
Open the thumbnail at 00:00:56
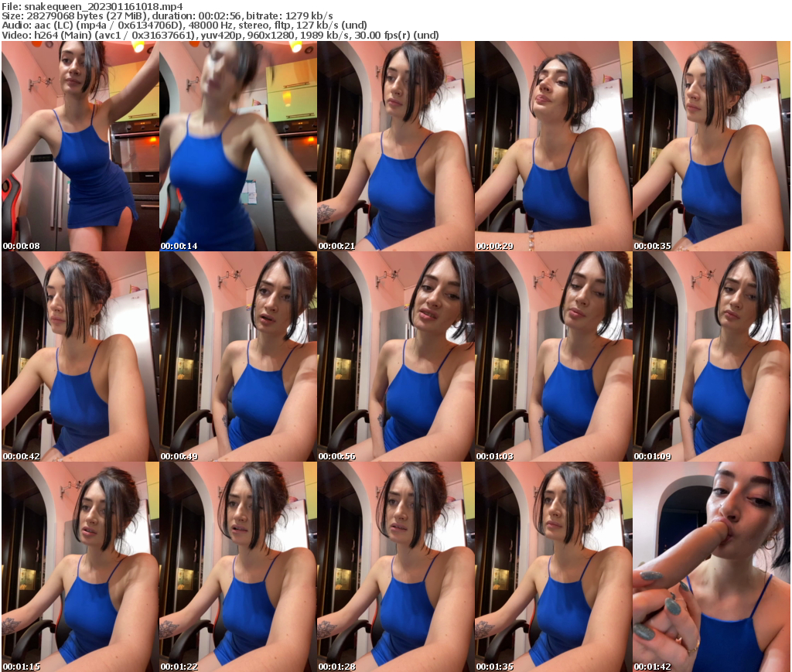[x=394, y=356]
